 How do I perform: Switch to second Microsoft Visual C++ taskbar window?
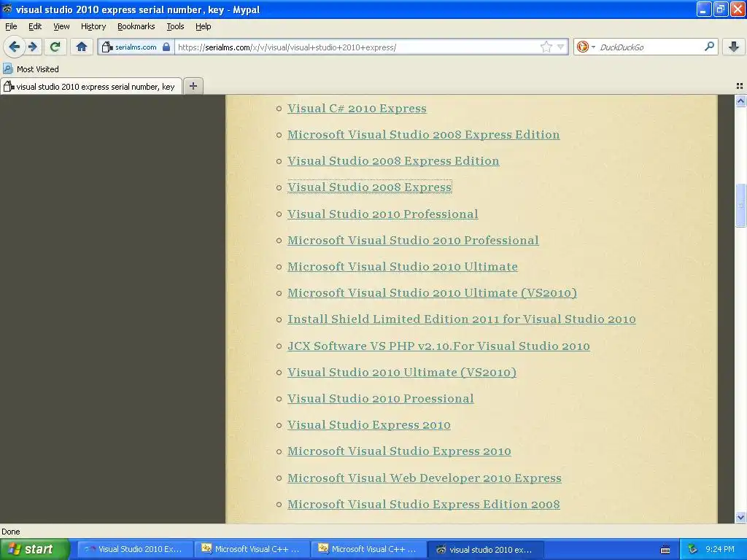click(x=369, y=549)
